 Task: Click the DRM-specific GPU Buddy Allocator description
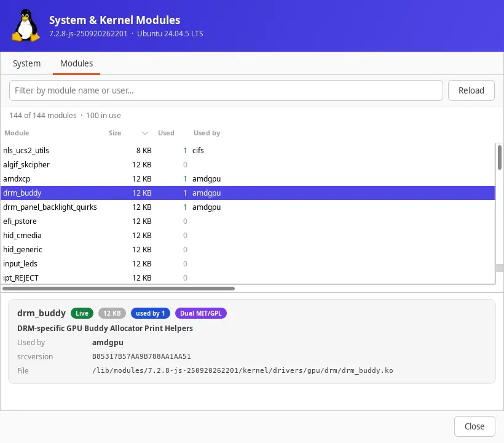tap(104, 328)
